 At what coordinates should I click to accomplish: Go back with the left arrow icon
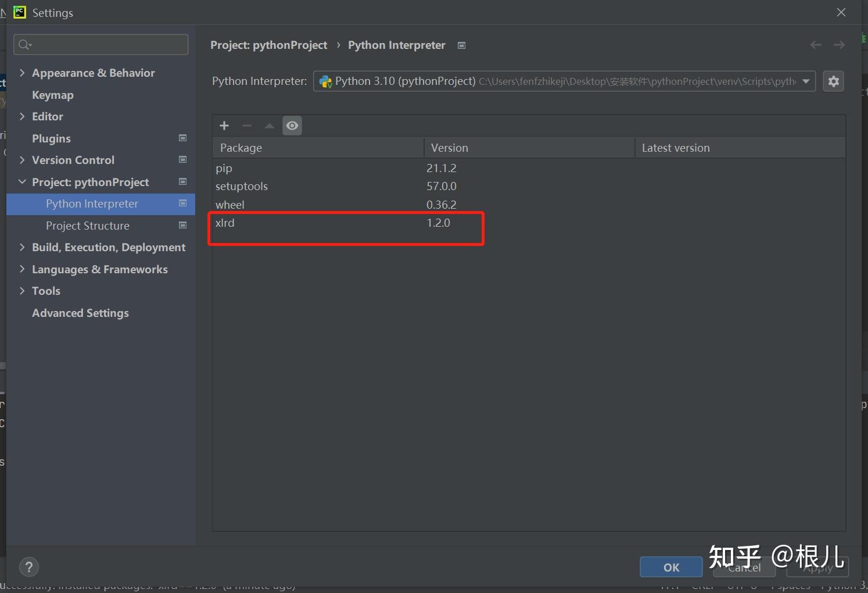pyautogui.click(x=816, y=45)
